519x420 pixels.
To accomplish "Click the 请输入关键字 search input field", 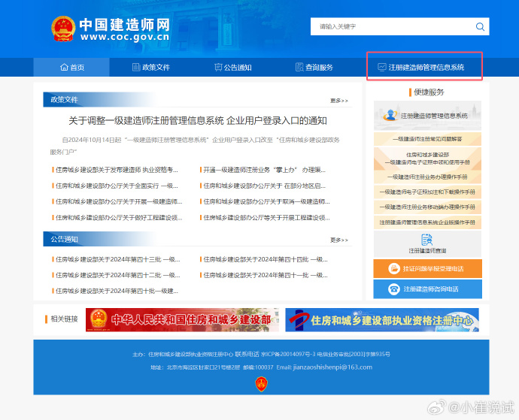I will [x=391, y=27].
